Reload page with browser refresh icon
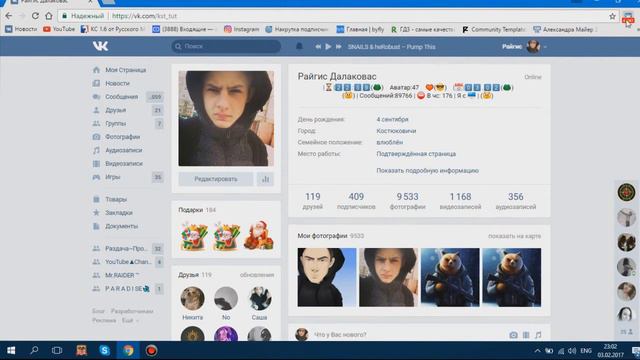640x360 pixels. coord(35,16)
